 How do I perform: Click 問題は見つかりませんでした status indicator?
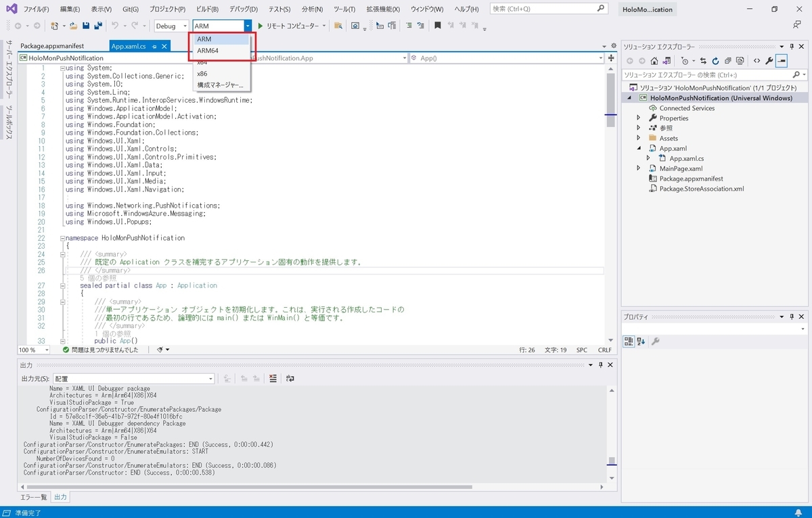coord(100,350)
